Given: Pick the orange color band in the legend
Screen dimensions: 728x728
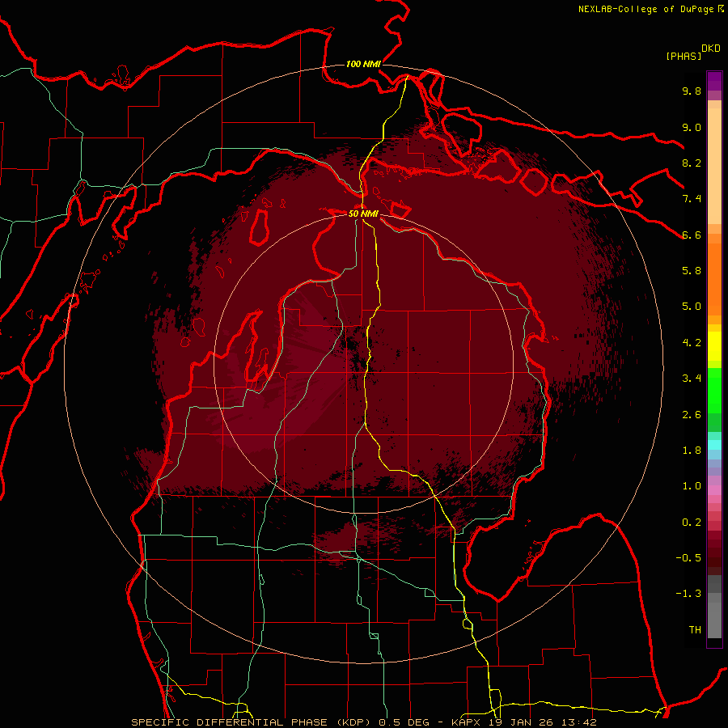Looking at the screenshot, I should (x=714, y=280).
